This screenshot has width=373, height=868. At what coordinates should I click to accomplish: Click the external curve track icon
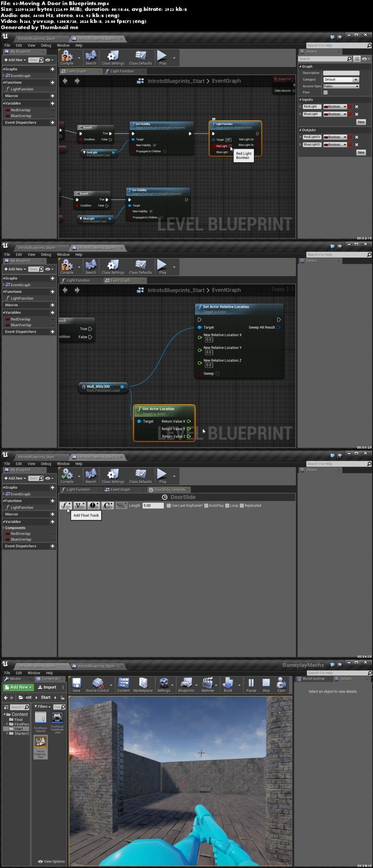point(122,505)
